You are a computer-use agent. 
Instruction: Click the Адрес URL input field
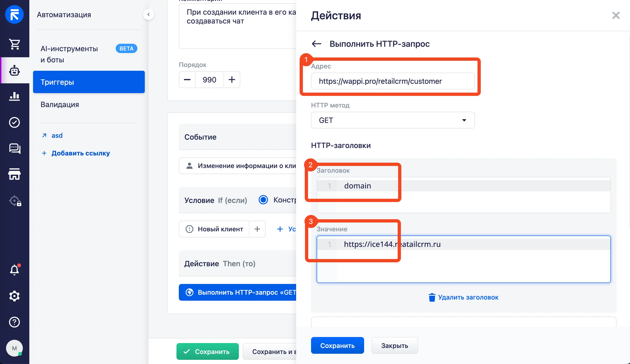393,81
